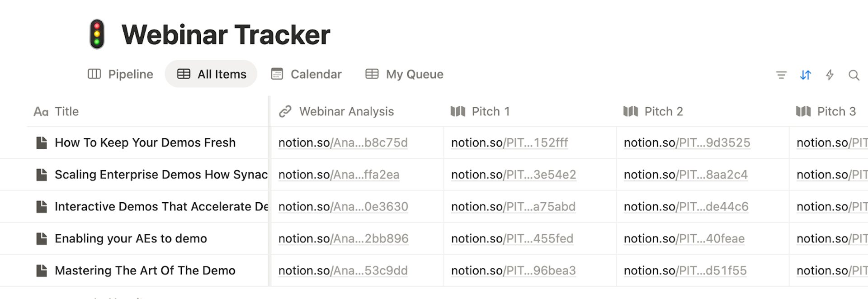This screenshot has height=299, width=868.
Task: Switch to the Pipeline view tab
Action: point(120,74)
